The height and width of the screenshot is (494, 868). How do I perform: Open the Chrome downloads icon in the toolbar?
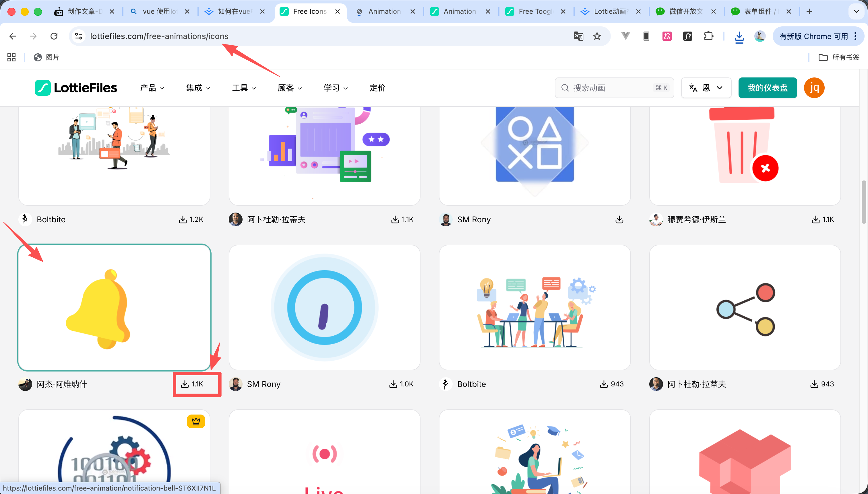coord(739,36)
